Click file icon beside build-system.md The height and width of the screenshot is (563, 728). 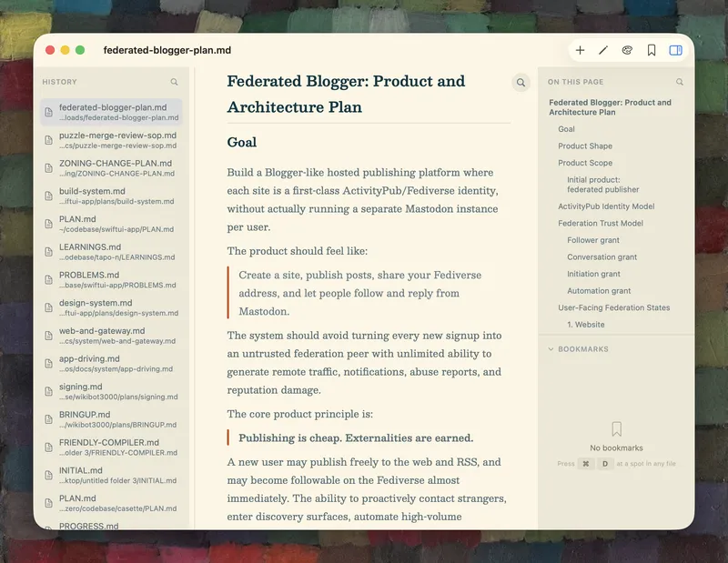pyautogui.click(x=49, y=196)
